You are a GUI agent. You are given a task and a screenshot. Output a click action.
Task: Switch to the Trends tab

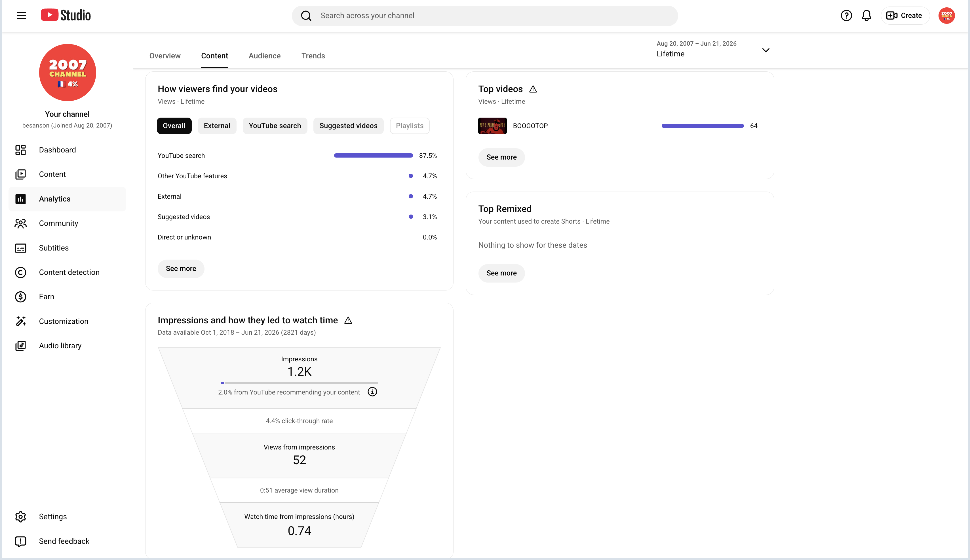pyautogui.click(x=313, y=56)
